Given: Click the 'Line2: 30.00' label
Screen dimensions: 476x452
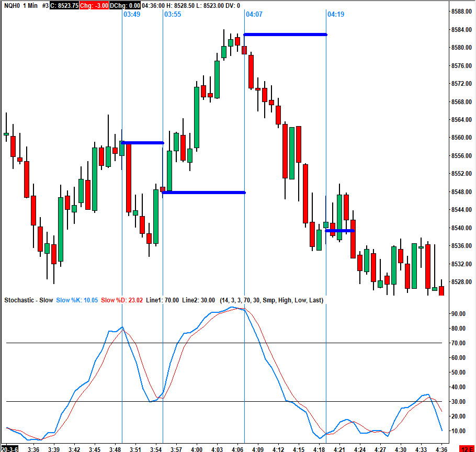Looking at the screenshot, I should (199, 300).
